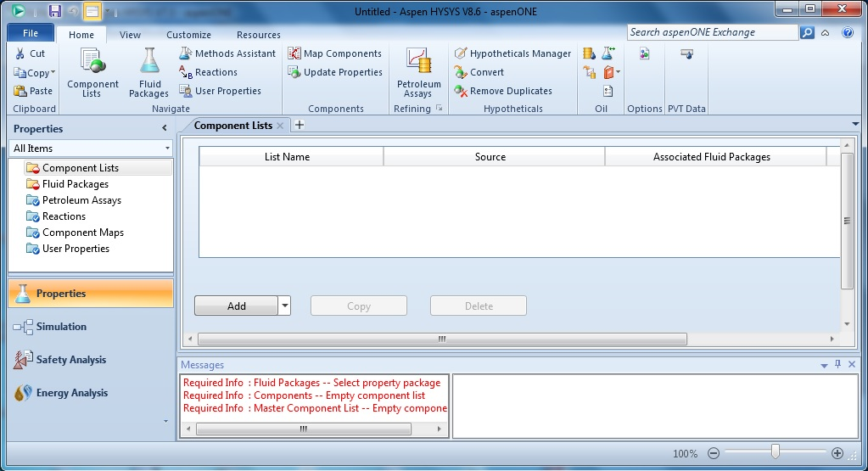Launch the Methods Assistant
868x471 pixels.
(227, 53)
